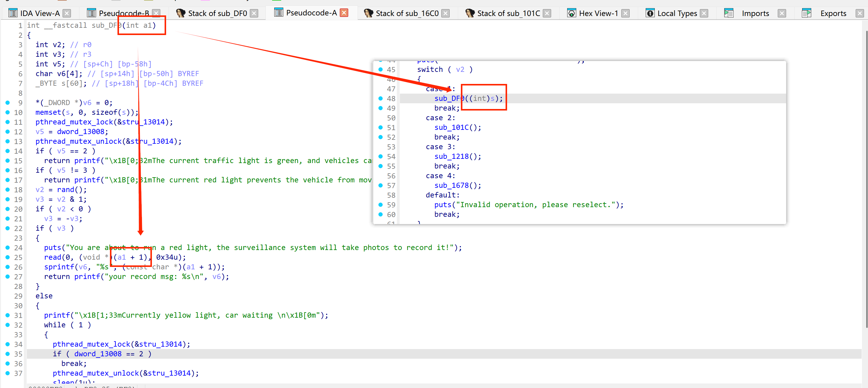Click "Invalid operation, please reselect." string
868x388 pixels.
click(x=535, y=205)
